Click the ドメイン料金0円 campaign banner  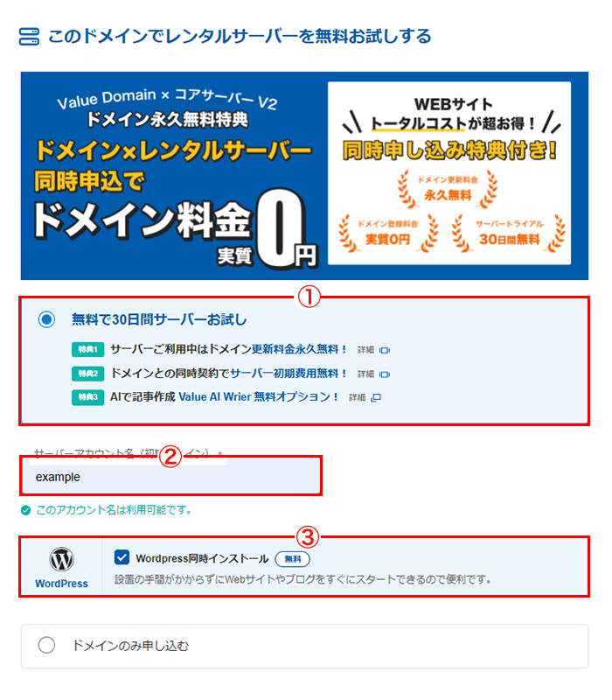(304, 176)
